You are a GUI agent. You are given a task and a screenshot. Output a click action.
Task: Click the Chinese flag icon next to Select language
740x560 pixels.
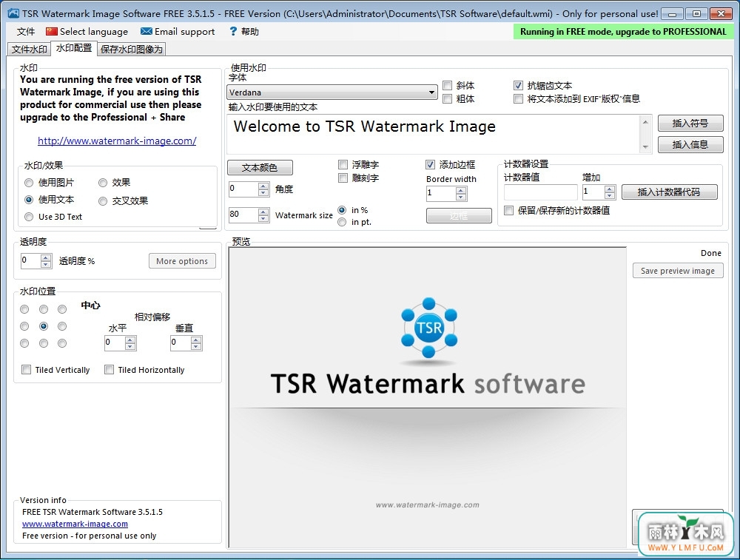click(52, 32)
